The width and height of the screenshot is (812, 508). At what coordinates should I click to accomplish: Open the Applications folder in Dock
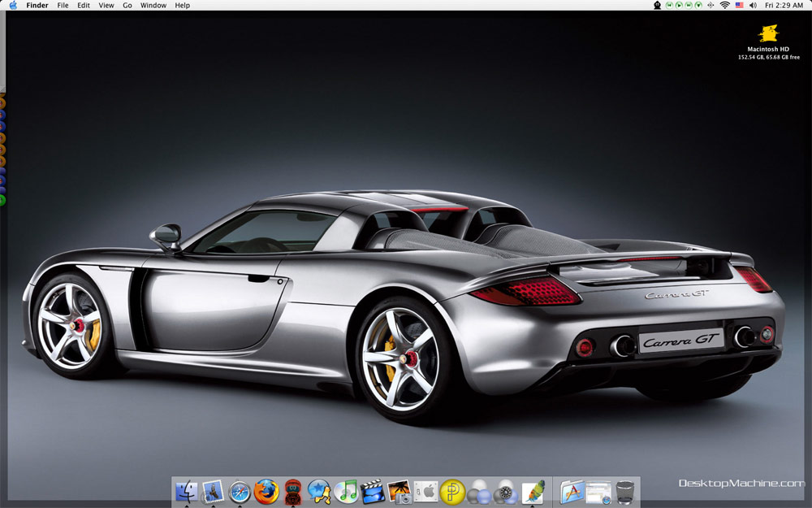(x=572, y=491)
